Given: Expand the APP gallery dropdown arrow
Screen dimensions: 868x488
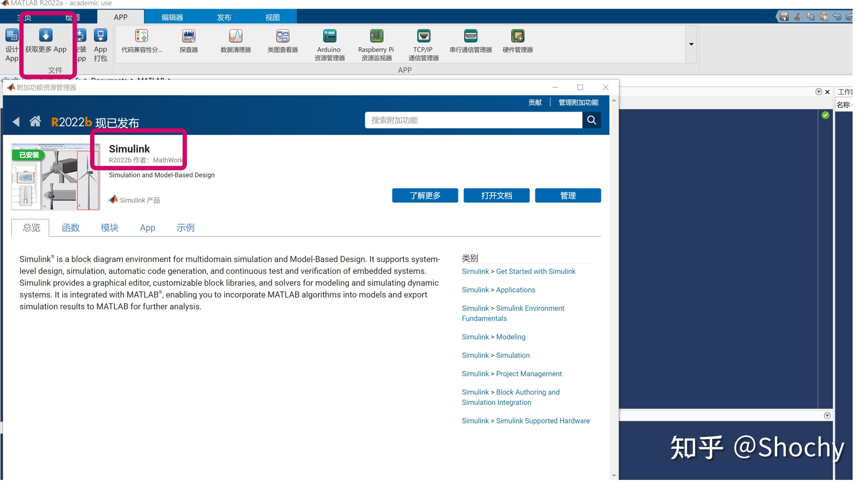Looking at the screenshot, I should click(691, 44).
